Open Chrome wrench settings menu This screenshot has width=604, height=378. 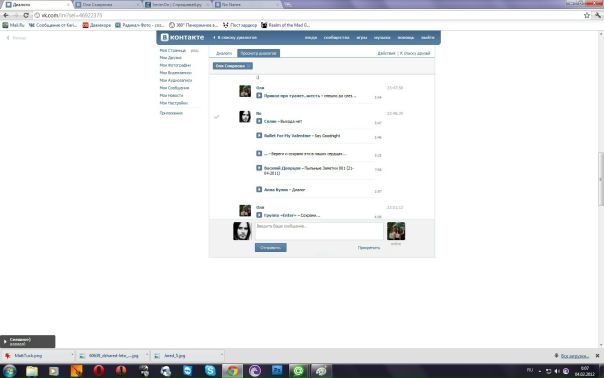[x=597, y=15]
